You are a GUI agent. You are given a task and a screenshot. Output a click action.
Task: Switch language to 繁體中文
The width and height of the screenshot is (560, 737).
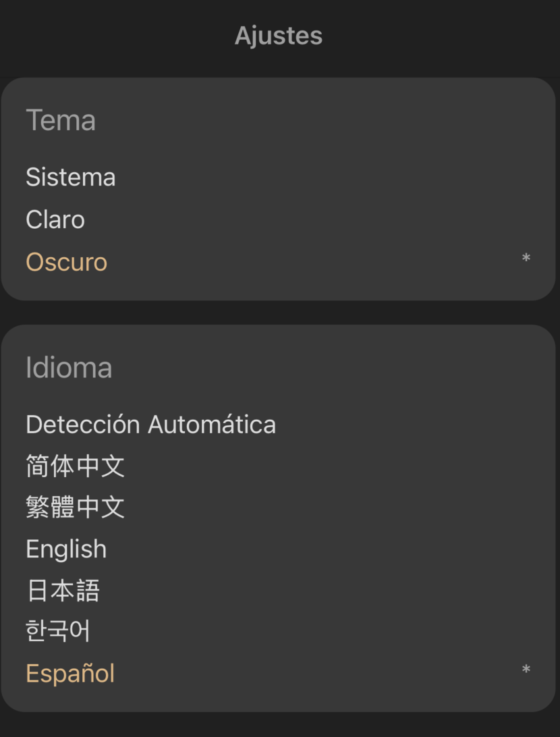[x=75, y=508]
